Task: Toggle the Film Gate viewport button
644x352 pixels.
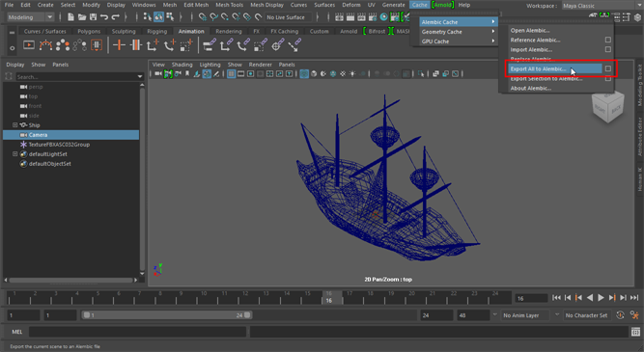Action: click(240, 74)
